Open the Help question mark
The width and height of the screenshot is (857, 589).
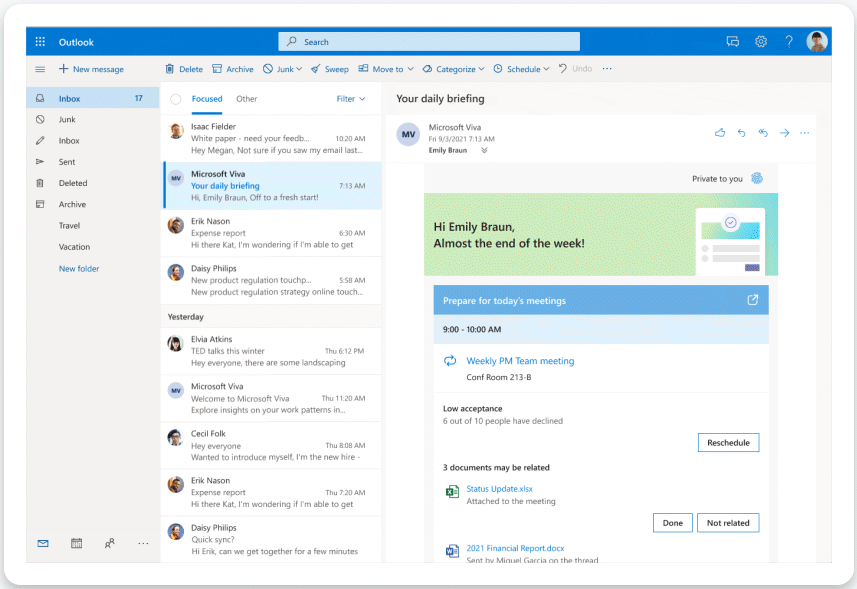[x=789, y=42]
